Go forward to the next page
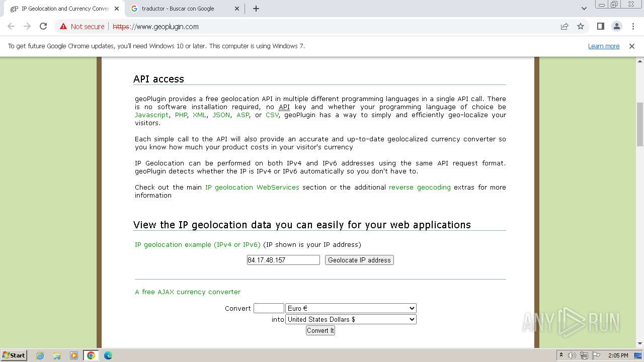The width and height of the screenshot is (644, 362). point(27,27)
